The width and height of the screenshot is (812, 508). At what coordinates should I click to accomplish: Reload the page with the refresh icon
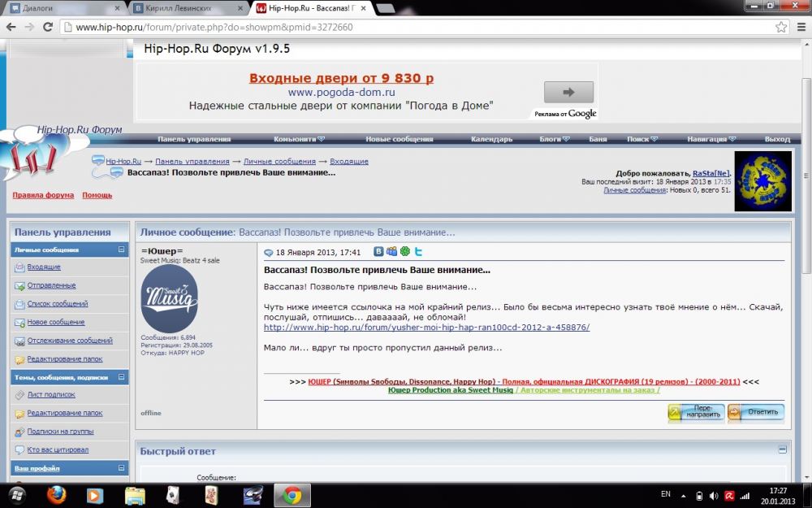click(x=48, y=27)
